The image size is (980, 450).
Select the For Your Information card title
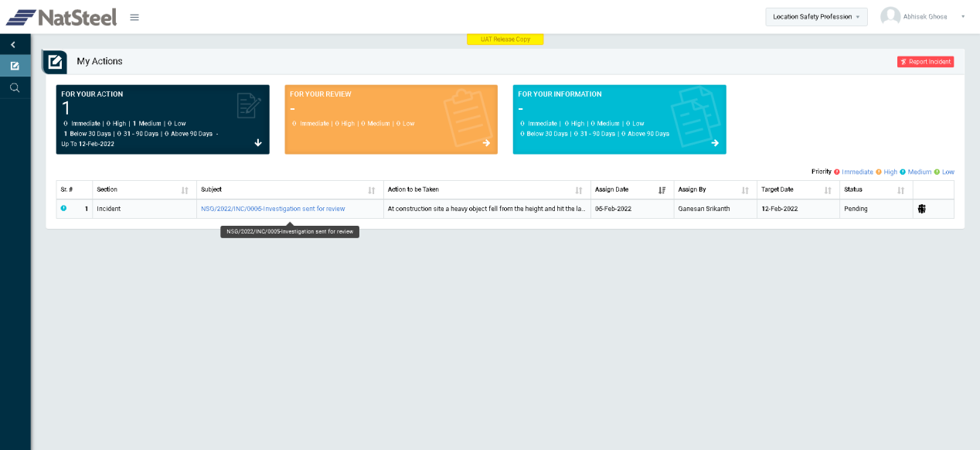click(560, 94)
